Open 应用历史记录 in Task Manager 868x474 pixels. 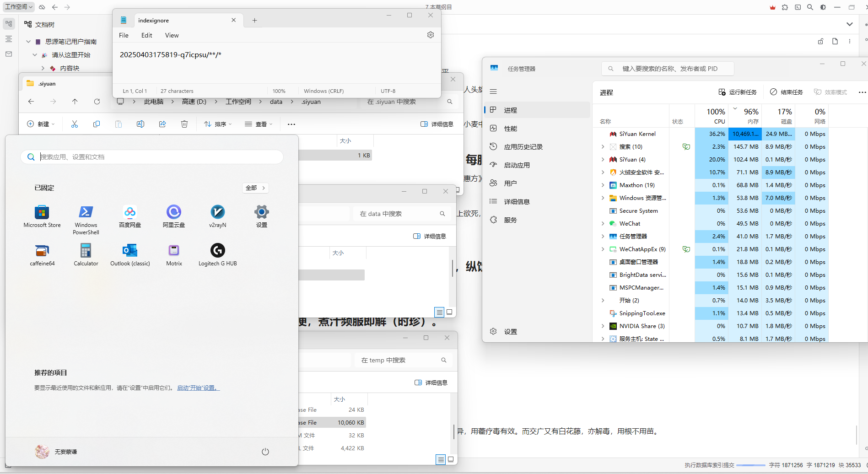pos(537,147)
